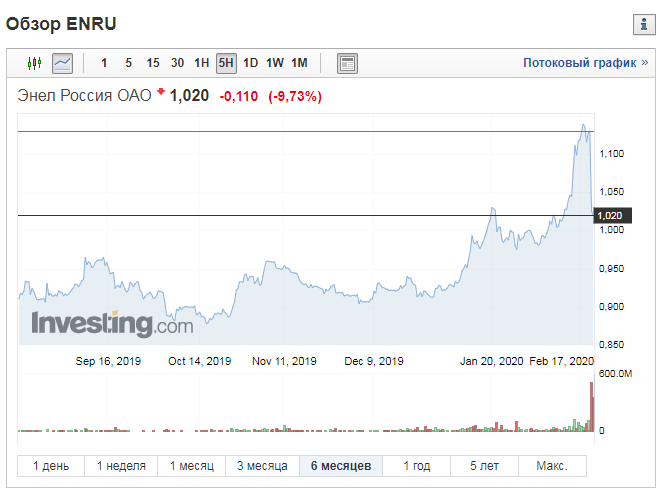661x496 pixels.
Task: Select the 6 месяцев range tab
Action: [341, 466]
